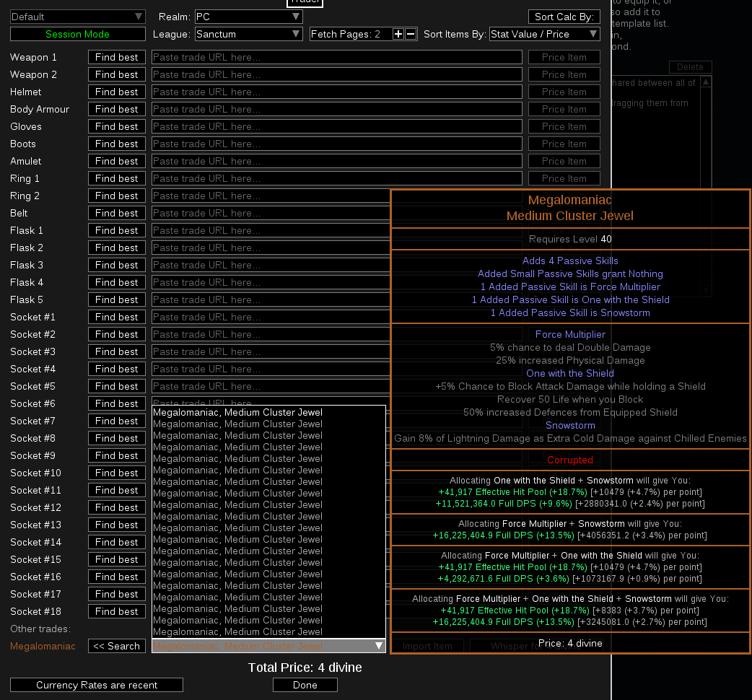Expand the Megalomaniac result dropdown arrow
Image resolution: width=752 pixels, height=700 pixels.
point(379,646)
